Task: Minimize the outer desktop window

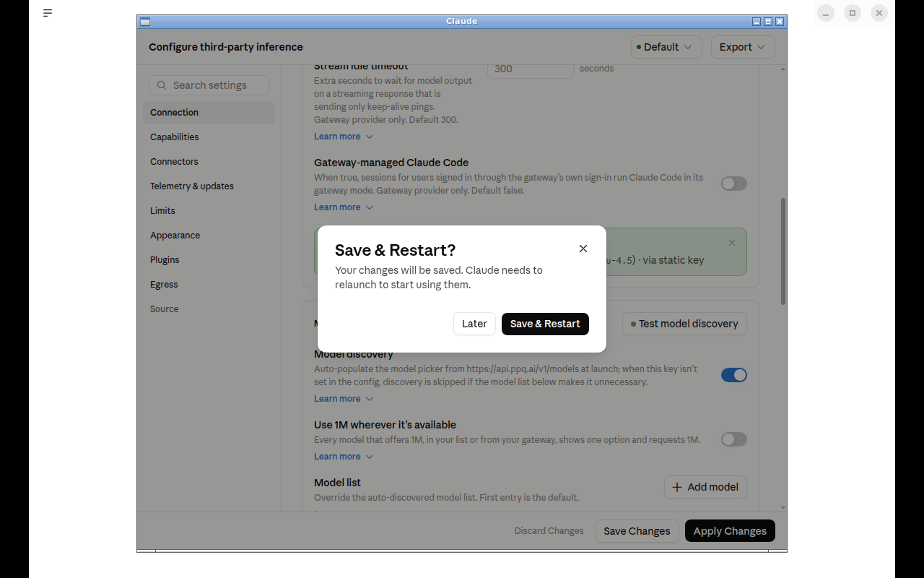Action: 826,13
